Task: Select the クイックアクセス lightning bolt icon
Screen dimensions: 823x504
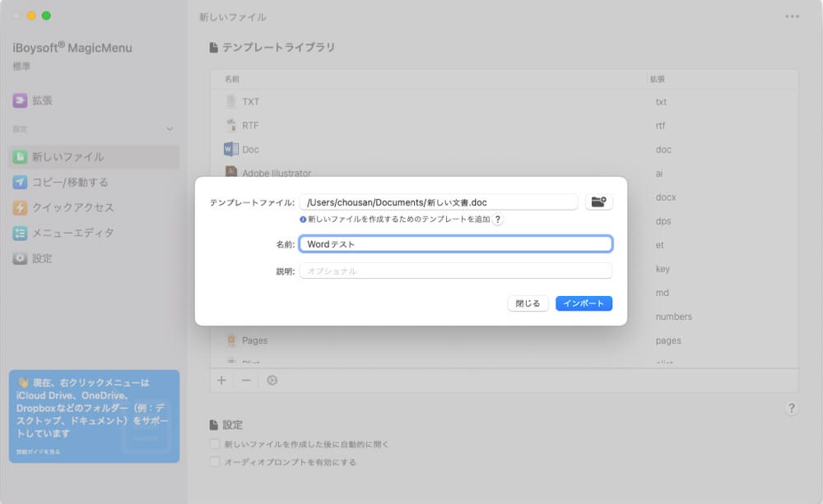Action: point(19,207)
